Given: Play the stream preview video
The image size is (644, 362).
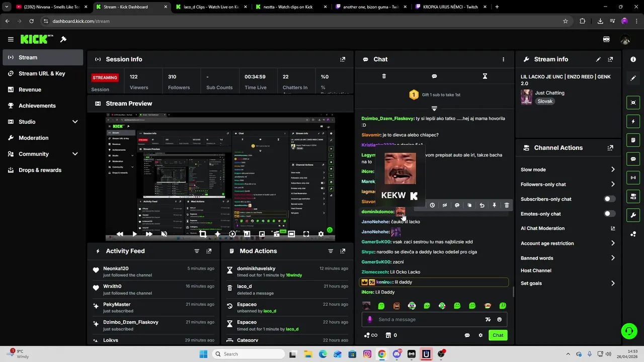Looking at the screenshot, I should pos(134,234).
